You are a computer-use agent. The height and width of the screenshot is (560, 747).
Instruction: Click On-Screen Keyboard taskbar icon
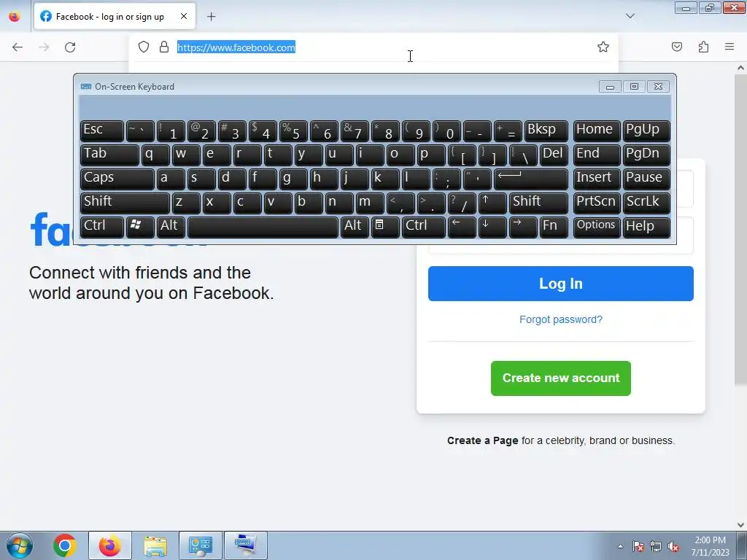click(x=246, y=545)
